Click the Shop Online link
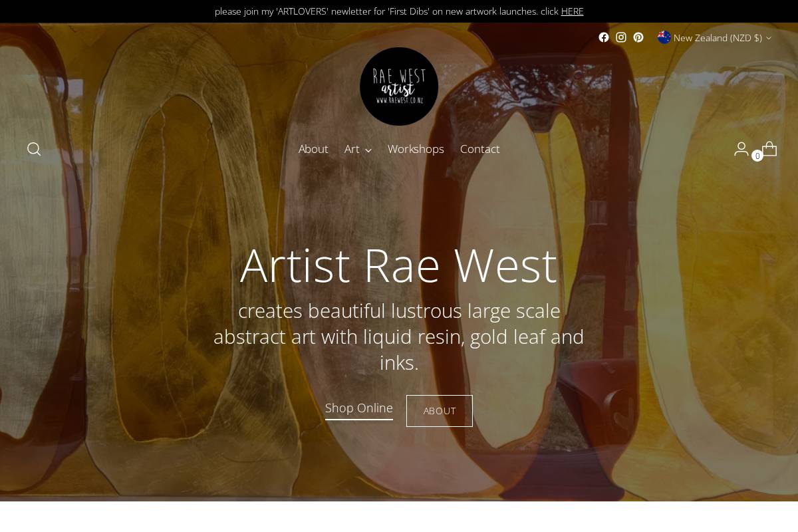Image resolution: width=798 pixels, height=532 pixels. 359,408
